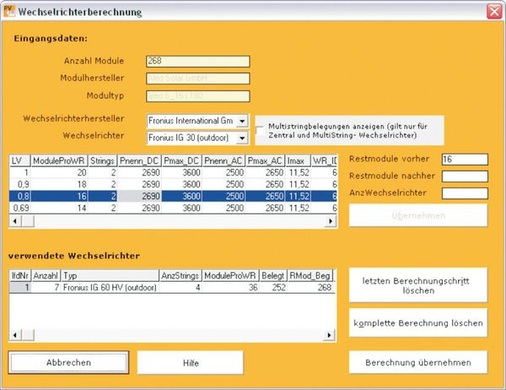506x390 pixels.
Task: Click the 14 modules cell
Action: (x=59, y=208)
